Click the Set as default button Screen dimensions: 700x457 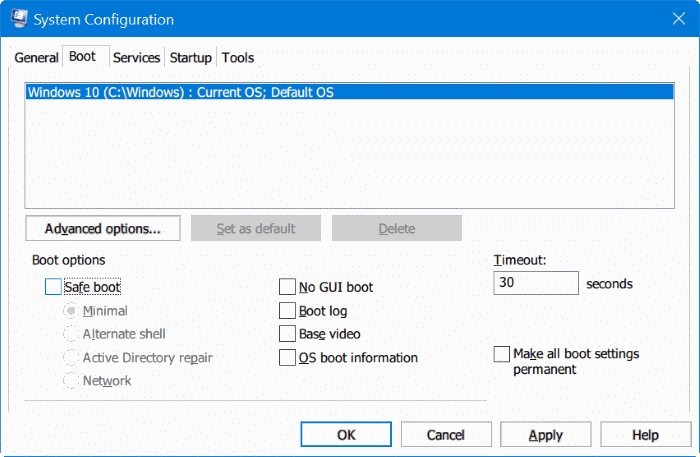tap(256, 228)
